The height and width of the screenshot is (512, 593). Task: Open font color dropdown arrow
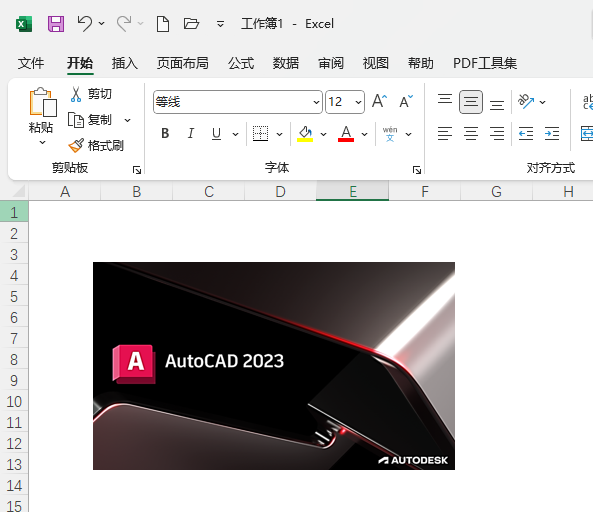(x=365, y=134)
